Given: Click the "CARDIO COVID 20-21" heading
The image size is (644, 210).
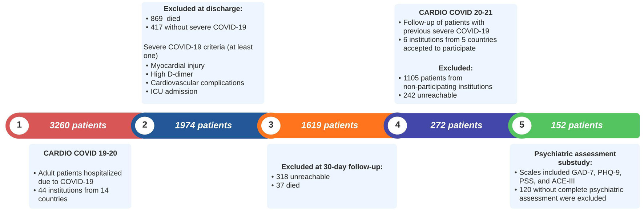Looking at the screenshot, I should click(x=455, y=13).
